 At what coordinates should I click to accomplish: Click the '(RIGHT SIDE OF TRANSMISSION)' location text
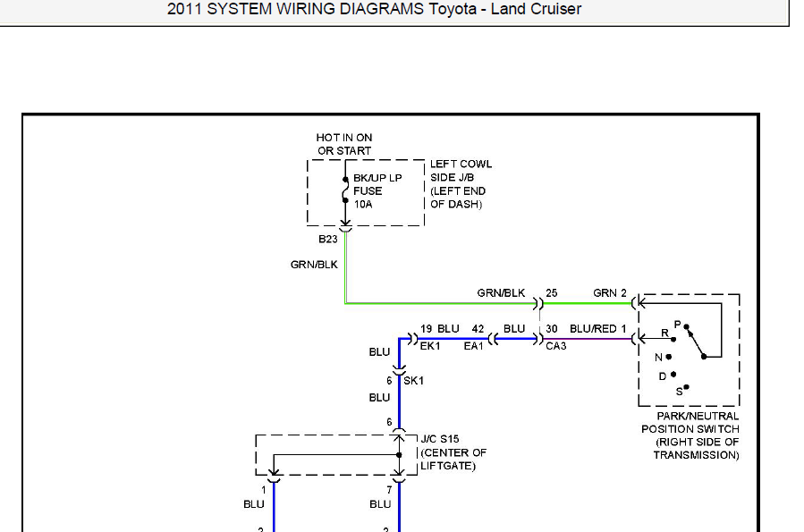tap(697, 449)
